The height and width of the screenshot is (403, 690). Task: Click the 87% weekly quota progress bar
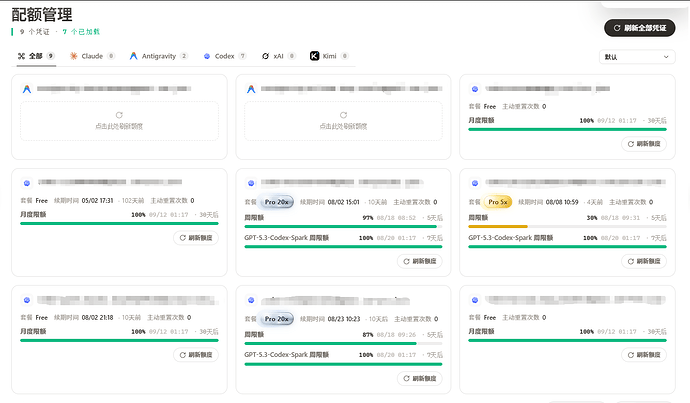tap(343, 343)
